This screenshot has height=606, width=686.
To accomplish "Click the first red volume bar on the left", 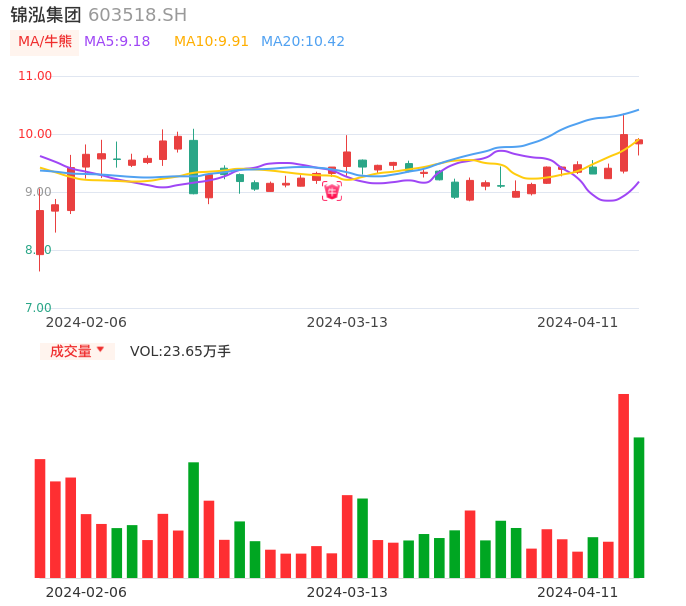I will [40, 518].
